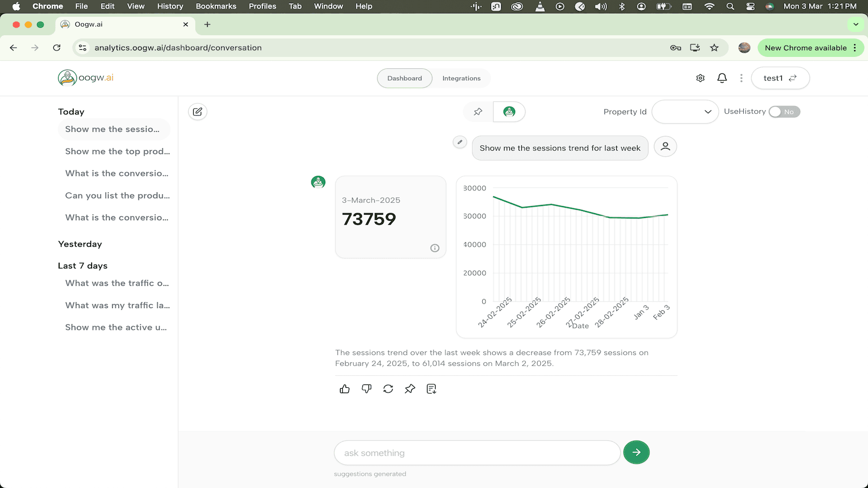Click the thumbs down feedback icon

(x=367, y=389)
